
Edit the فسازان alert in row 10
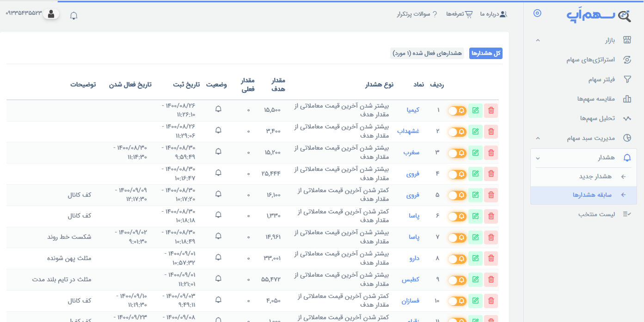[x=475, y=301]
